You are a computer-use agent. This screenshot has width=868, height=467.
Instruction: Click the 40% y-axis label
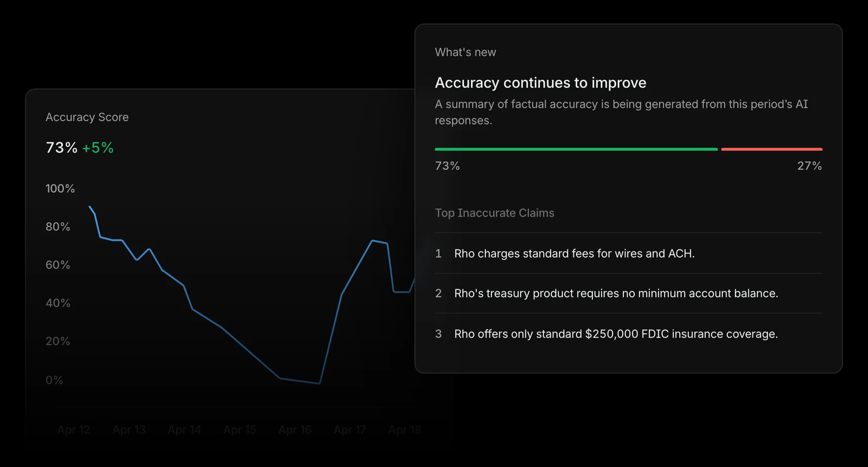click(58, 303)
